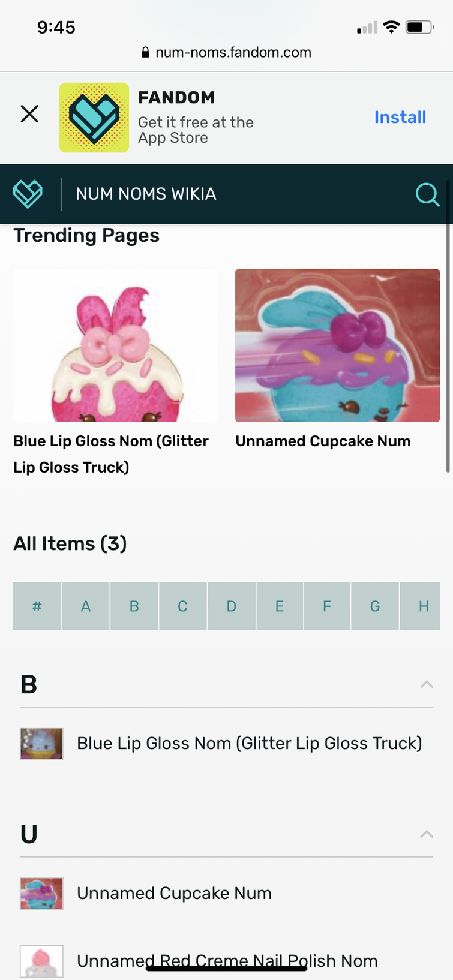Screen dimensions: 453x980
Task: Open Fandom home via heart logo
Action: [28, 194]
